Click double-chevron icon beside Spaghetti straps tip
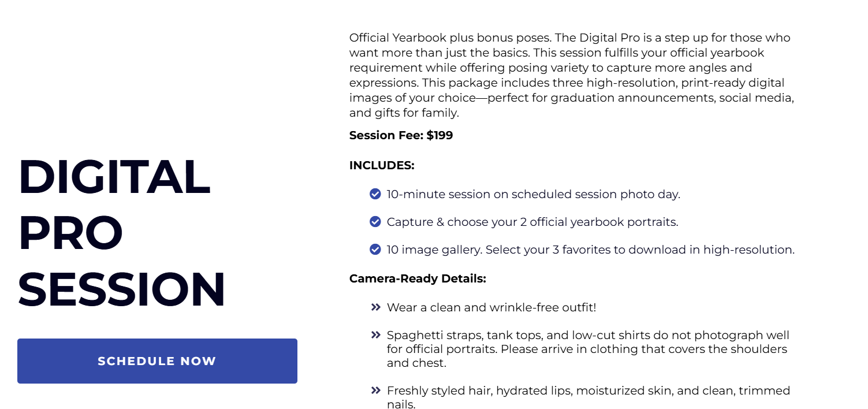The width and height of the screenshot is (868, 409). (x=376, y=335)
